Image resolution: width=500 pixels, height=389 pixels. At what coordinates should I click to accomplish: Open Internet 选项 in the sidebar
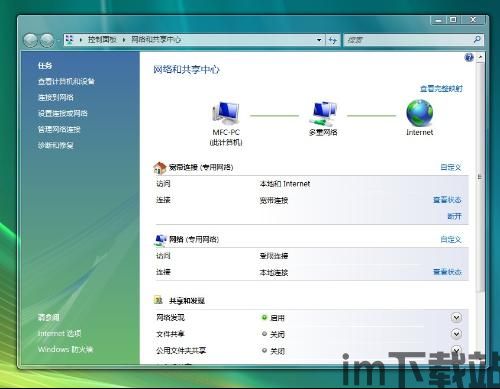tap(59, 333)
